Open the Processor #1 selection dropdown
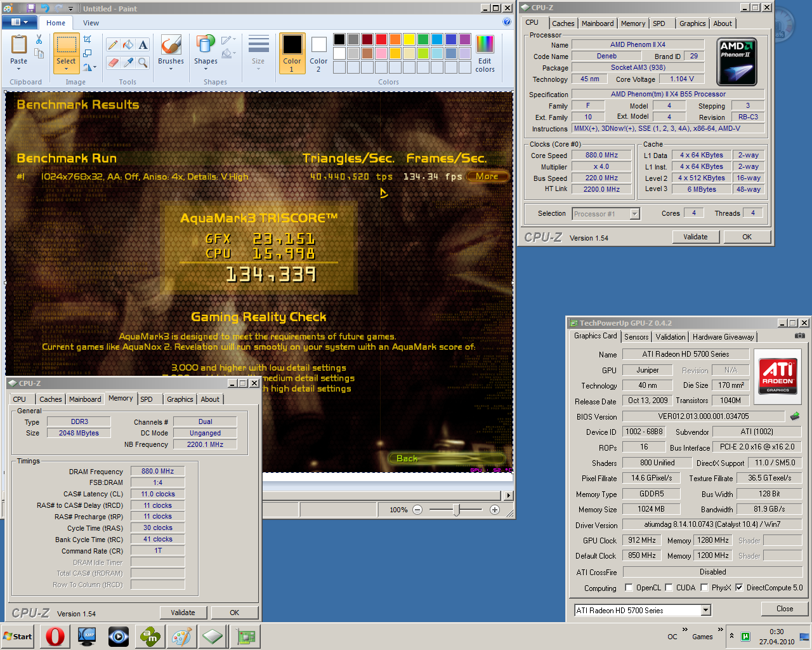The image size is (812, 650). (x=634, y=214)
